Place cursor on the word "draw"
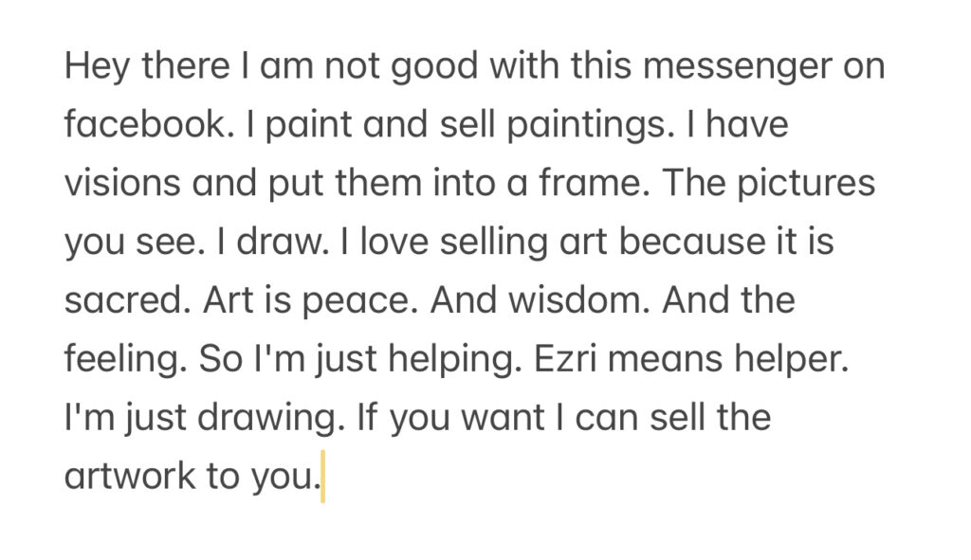The width and height of the screenshot is (971, 560). click(278, 241)
